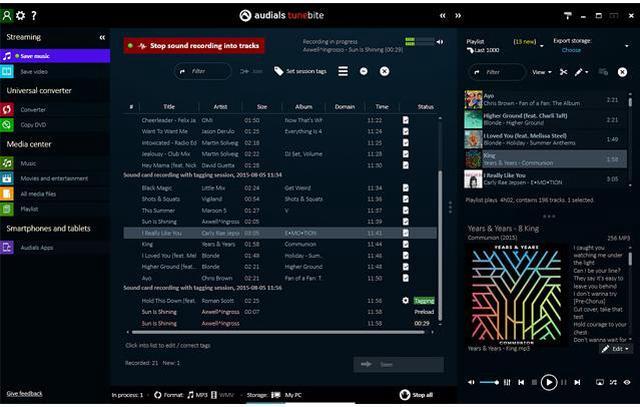This screenshot has height=407, width=640.
Task: Toggle checkbox for Ayo Chris Brown row
Action: coord(406,278)
